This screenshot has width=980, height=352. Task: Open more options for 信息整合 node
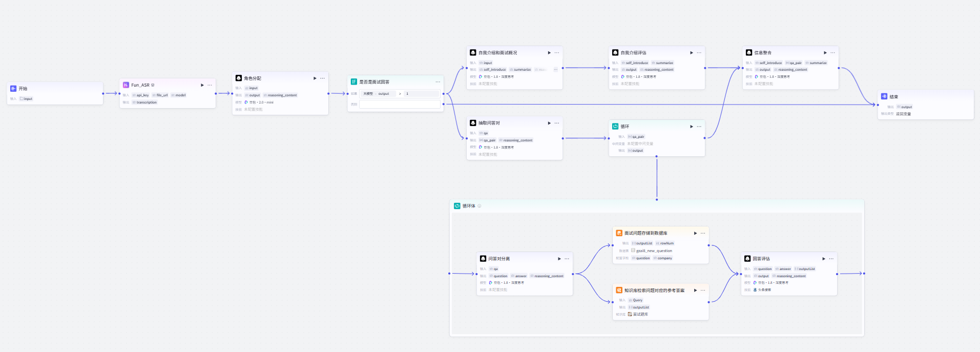tap(832, 53)
